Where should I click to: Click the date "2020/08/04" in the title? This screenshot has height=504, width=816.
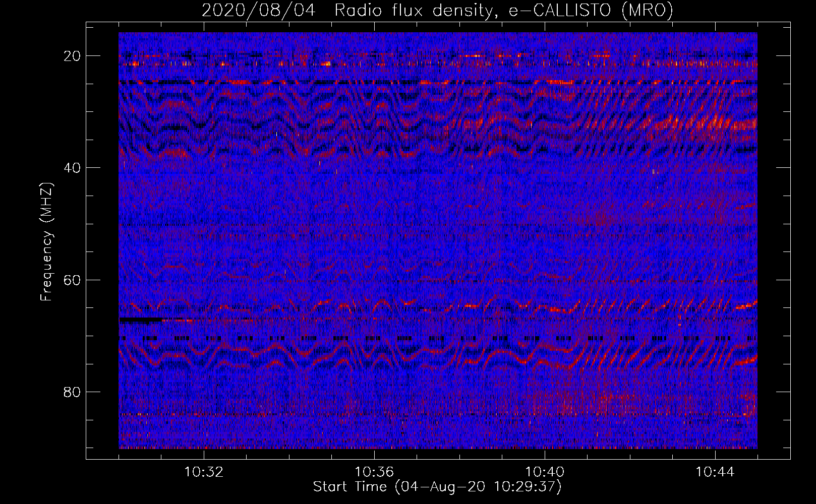click(x=258, y=11)
